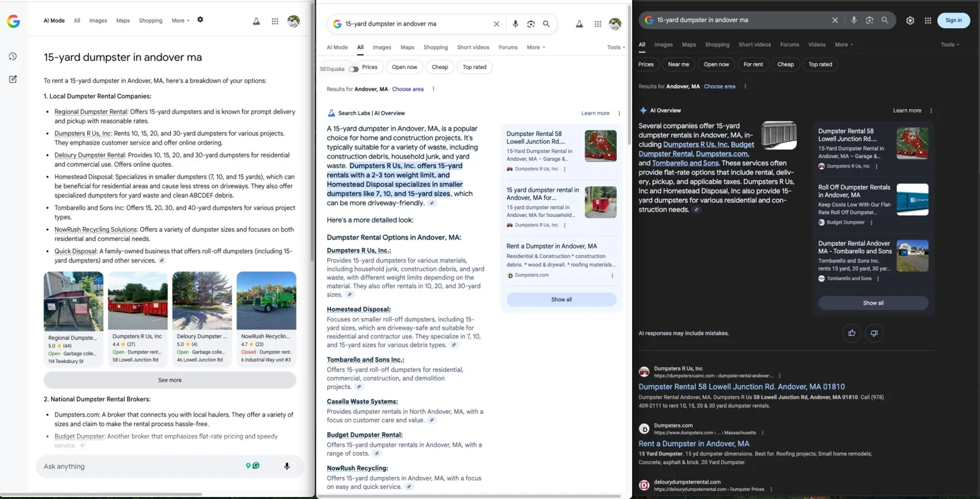Expand the More dropdown in left AI Mode panel
Screen dimensions: 980x499
coord(181,21)
